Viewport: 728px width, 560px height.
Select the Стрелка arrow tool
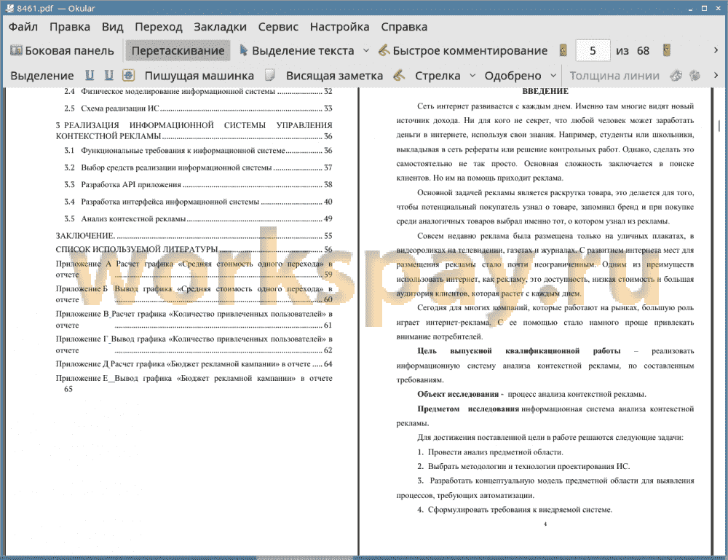[x=438, y=76]
